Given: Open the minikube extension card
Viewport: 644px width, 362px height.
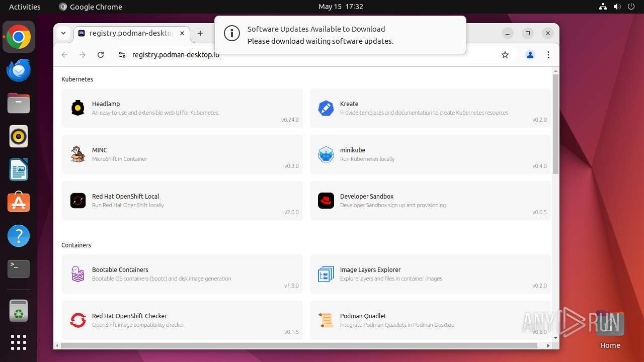Looking at the screenshot, I should tap(430, 154).
